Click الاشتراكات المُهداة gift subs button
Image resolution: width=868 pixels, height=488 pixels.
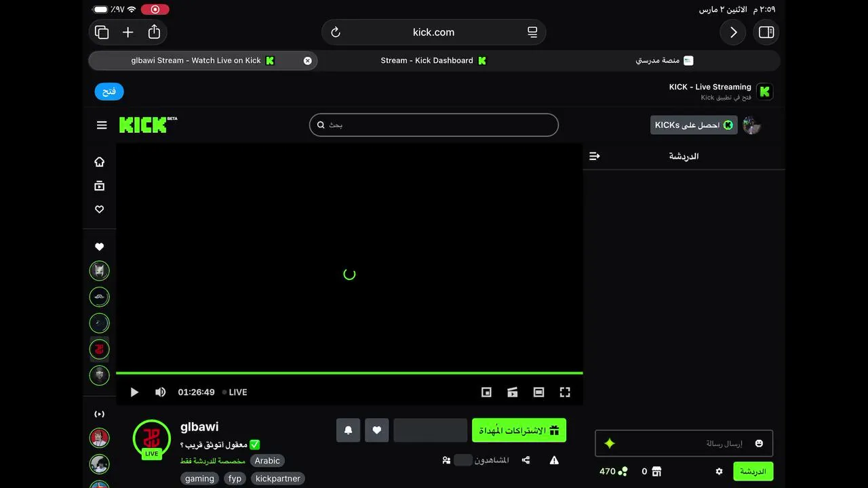tap(519, 430)
